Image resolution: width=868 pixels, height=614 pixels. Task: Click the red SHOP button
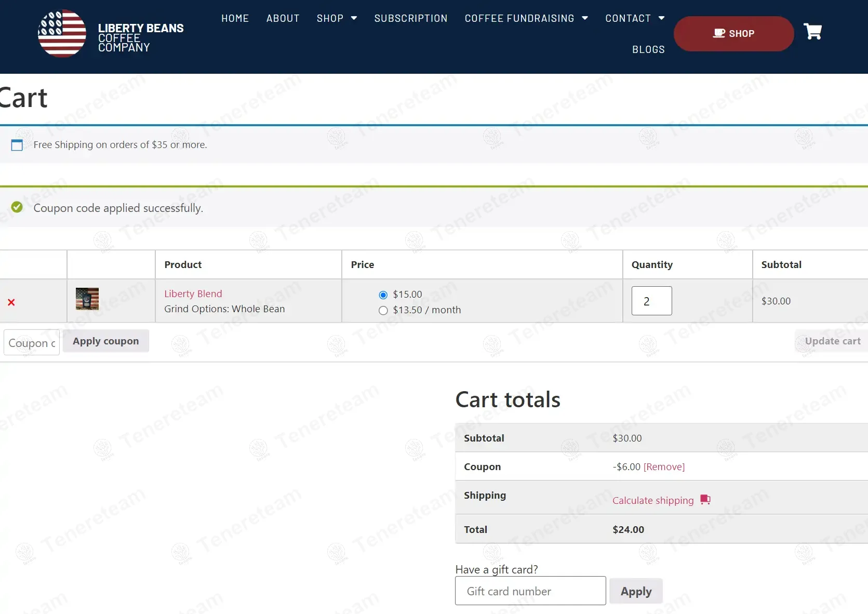733,34
